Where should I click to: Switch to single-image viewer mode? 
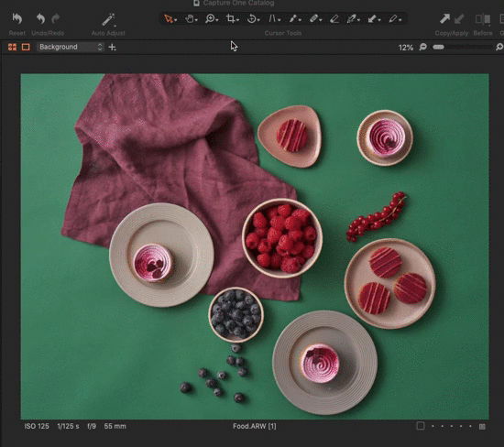coord(26,48)
